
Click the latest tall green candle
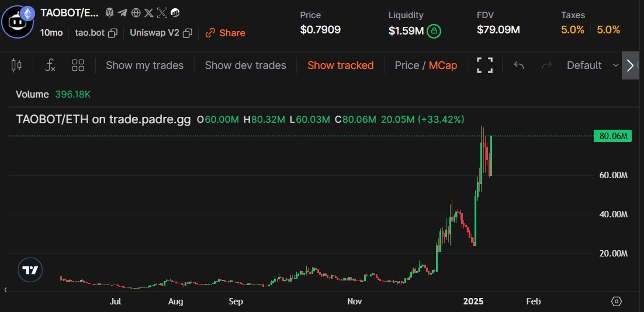[x=491, y=155]
